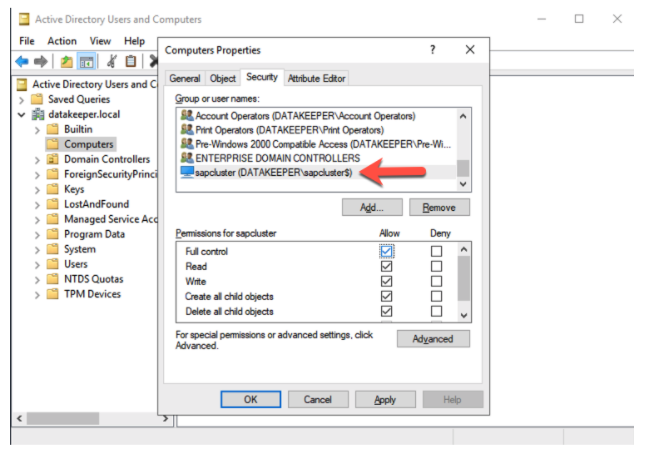This screenshot has width=648, height=452.
Task: Click the Users folder icon
Action: coord(52,264)
